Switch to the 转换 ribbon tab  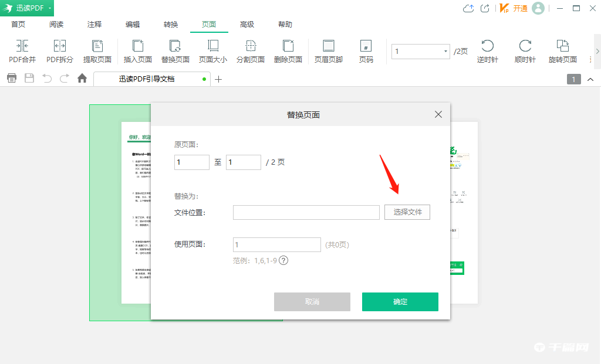[170, 24]
